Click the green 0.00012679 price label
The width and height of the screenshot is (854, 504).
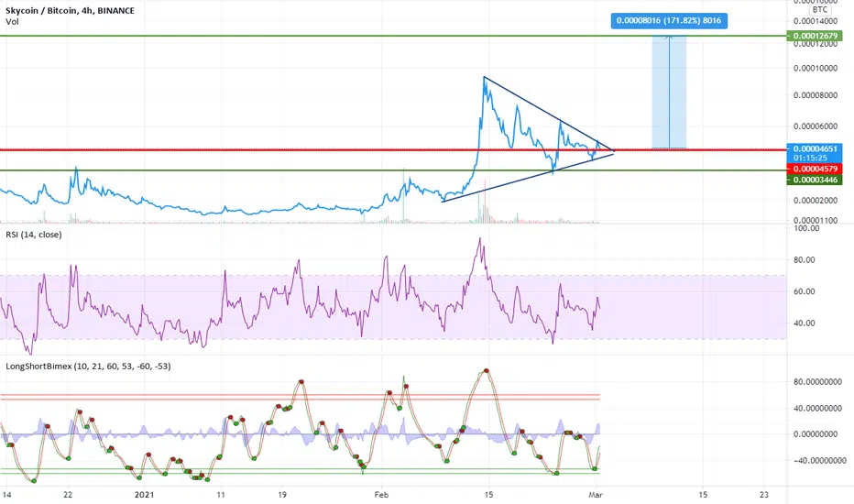tap(815, 36)
